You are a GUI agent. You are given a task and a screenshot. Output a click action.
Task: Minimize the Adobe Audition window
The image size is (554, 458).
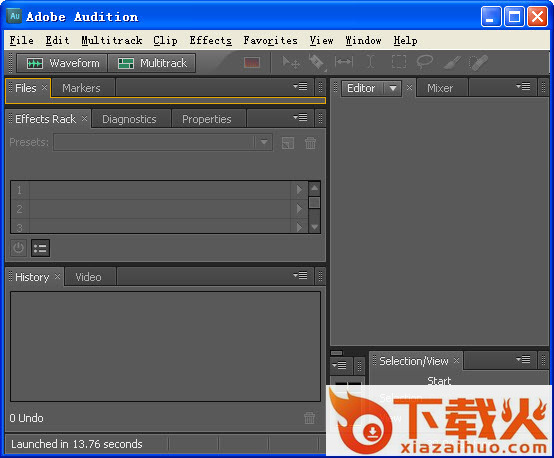coord(491,16)
